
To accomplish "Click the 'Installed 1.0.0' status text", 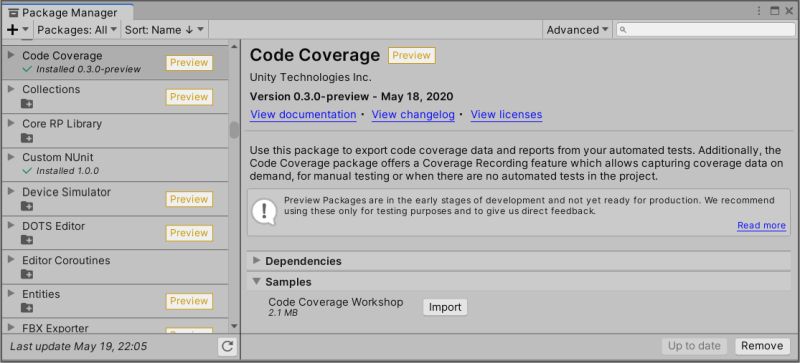I will coord(67,171).
